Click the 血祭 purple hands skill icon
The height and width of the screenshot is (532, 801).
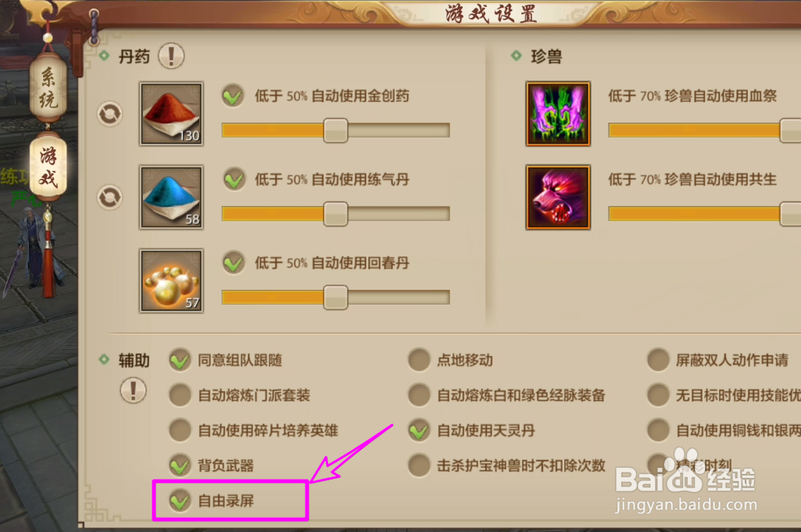tap(558, 114)
